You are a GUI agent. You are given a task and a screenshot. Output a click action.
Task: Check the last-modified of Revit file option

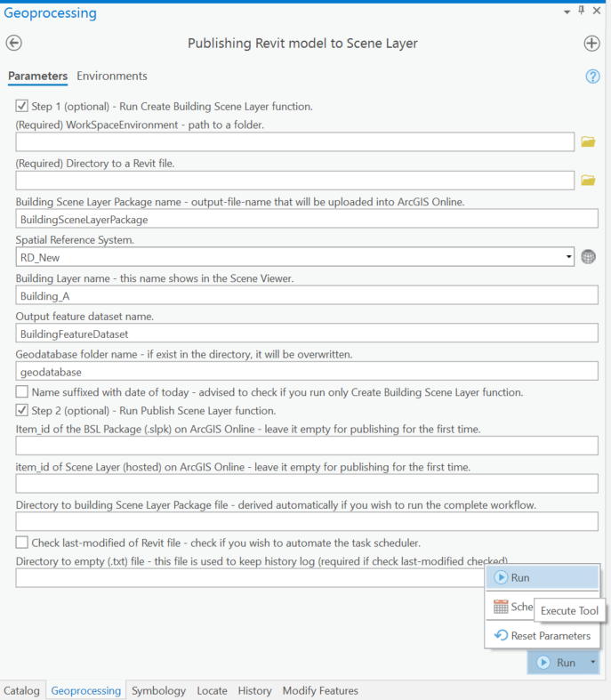[22, 543]
